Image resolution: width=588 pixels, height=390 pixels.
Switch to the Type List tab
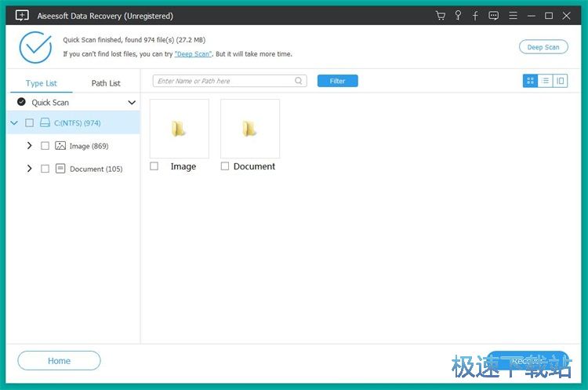42,83
